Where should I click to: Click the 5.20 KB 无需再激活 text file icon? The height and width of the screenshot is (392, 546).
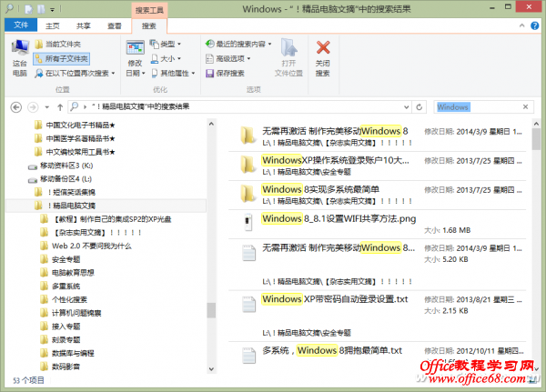[x=248, y=253]
